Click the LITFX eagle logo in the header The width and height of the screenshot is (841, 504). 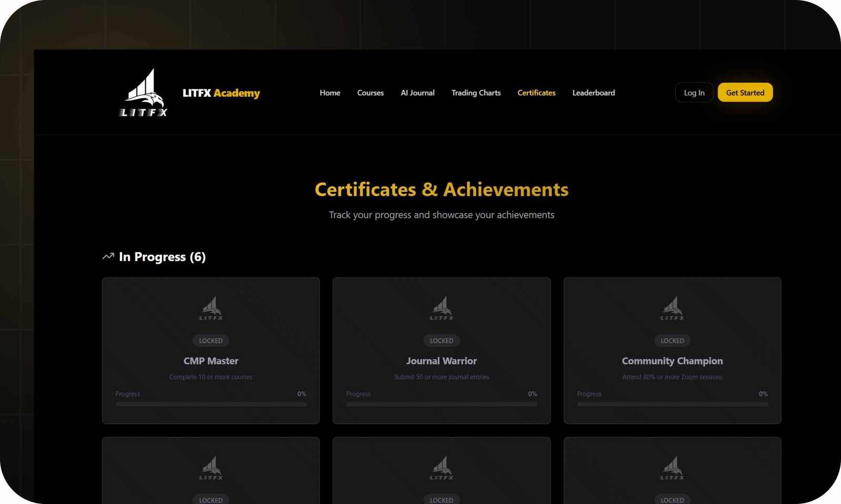click(x=143, y=92)
